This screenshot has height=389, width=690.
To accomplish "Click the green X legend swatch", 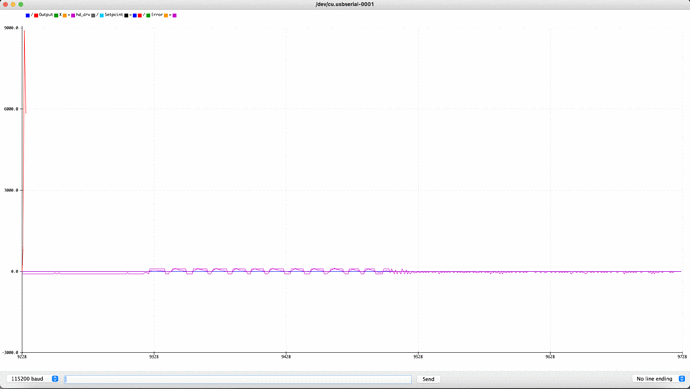I will click(56, 15).
